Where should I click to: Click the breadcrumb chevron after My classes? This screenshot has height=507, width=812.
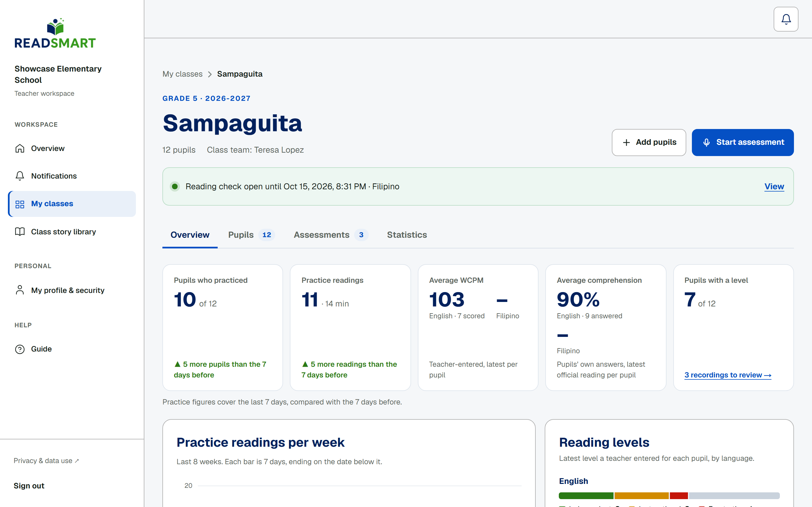[x=210, y=74]
